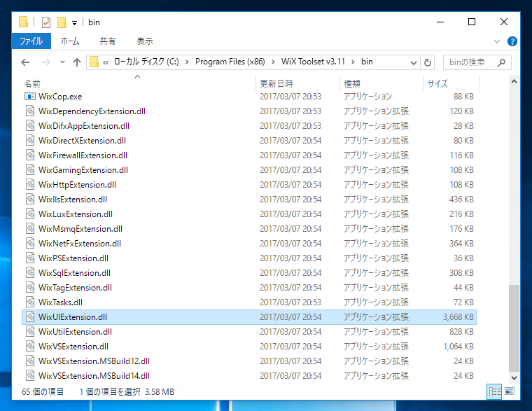Click the scrollbar down arrow
This screenshot has height=411, width=532.
pyautogui.click(x=514, y=377)
